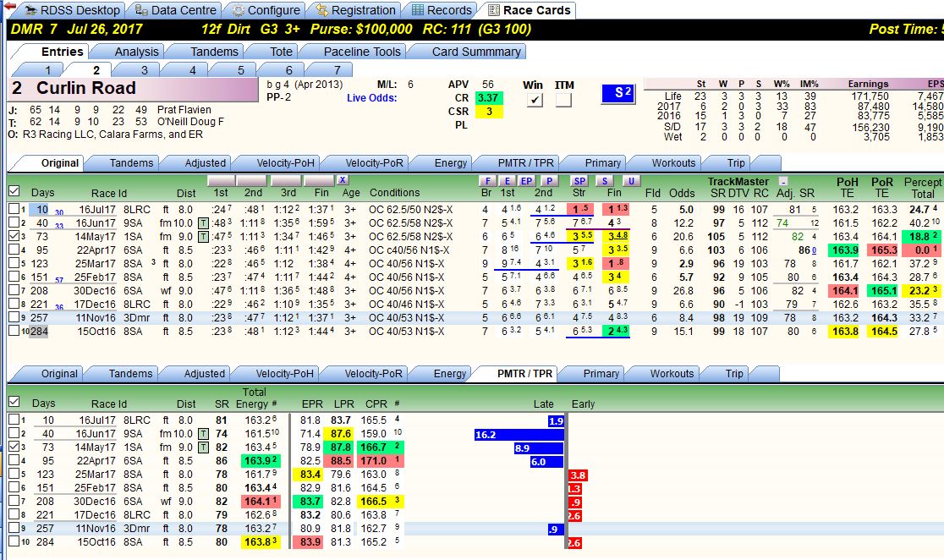Click the red back arrow icon
Viewport: 944px width, 560px height.
click(x=9, y=8)
